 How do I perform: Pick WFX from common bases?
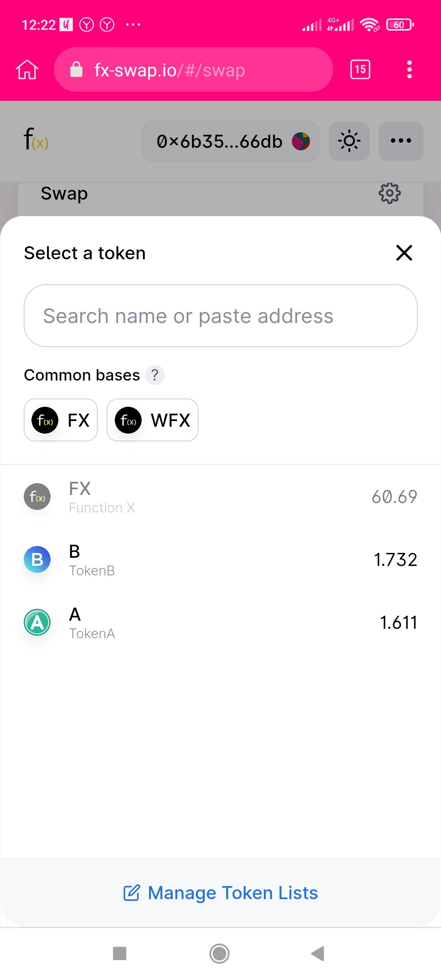(x=152, y=420)
